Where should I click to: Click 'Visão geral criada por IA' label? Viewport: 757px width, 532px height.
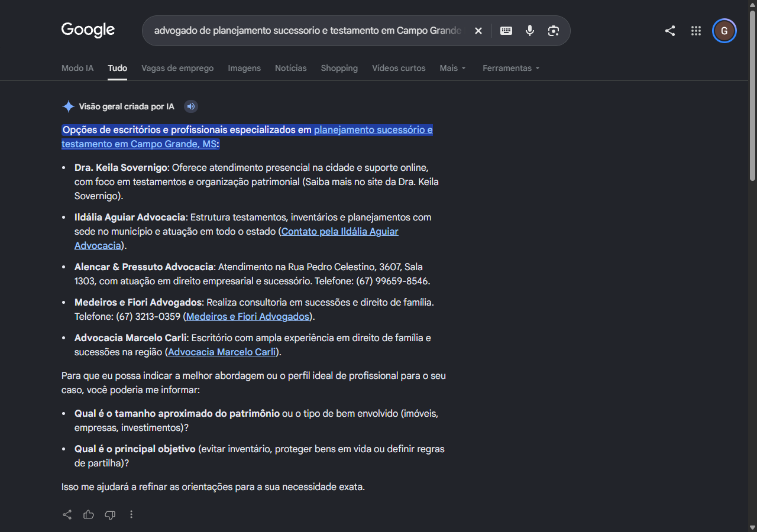[x=127, y=106]
